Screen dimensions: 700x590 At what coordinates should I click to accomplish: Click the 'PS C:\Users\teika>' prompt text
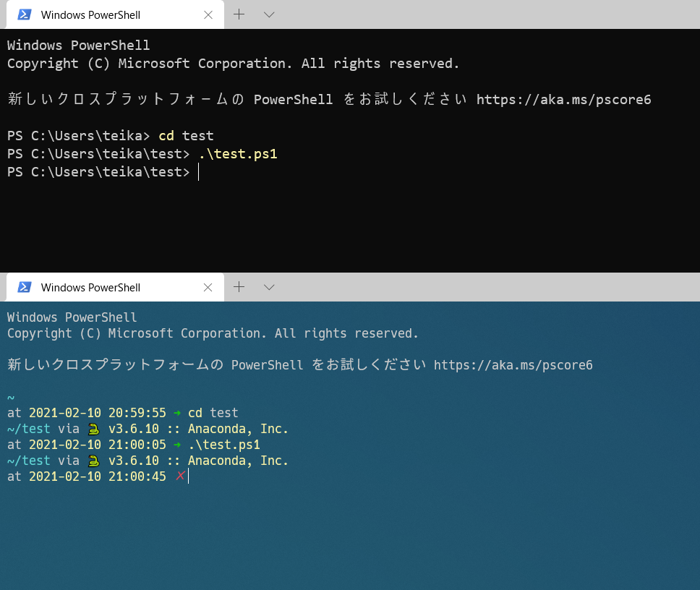pos(79,136)
